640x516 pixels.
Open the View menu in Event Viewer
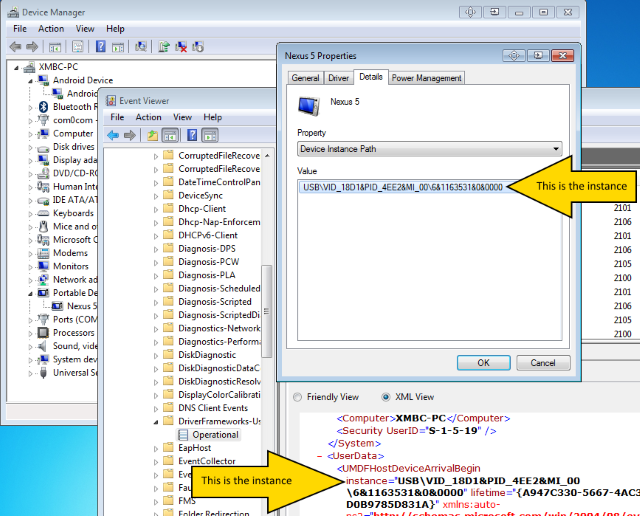(182, 117)
